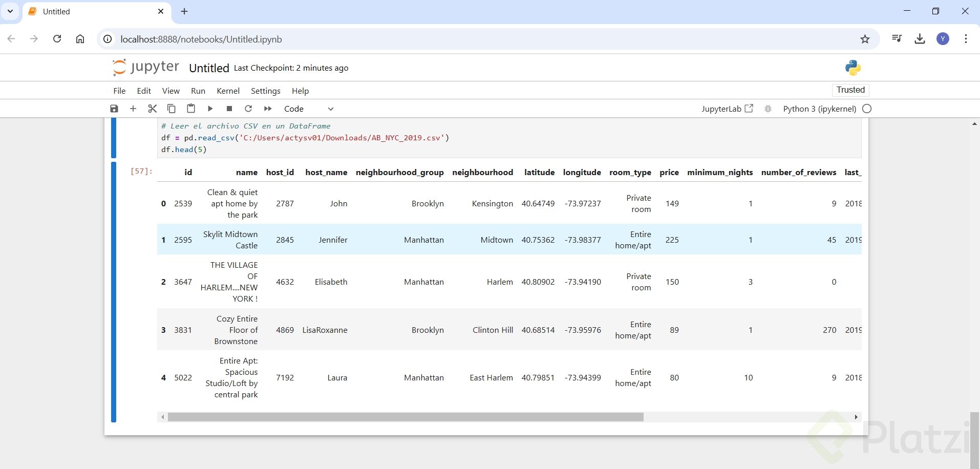Cut the selected cell with scissors icon
The height and width of the screenshot is (469, 980).
click(152, 109)
